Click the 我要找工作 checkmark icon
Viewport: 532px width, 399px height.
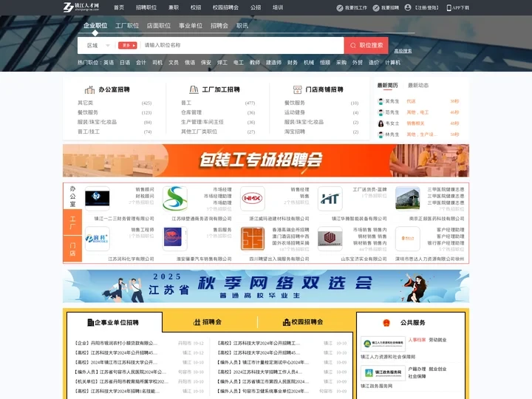pos(340,8)
